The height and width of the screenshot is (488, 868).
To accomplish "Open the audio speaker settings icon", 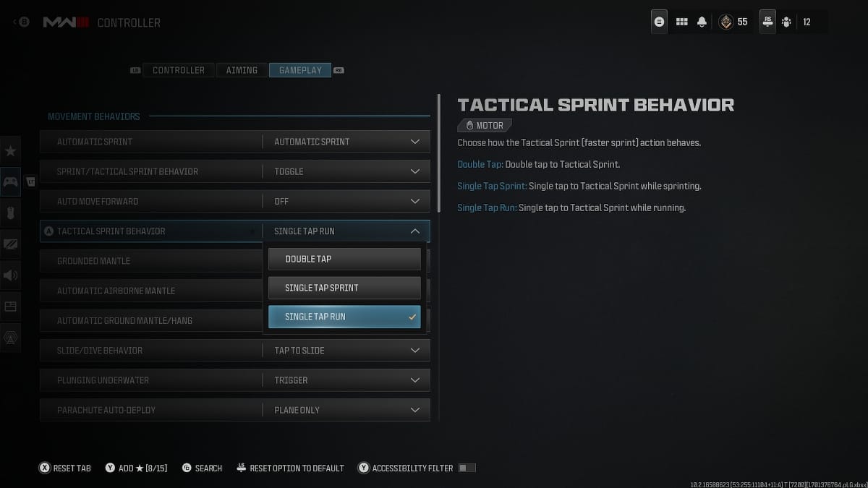I will [x=10, y=275].
